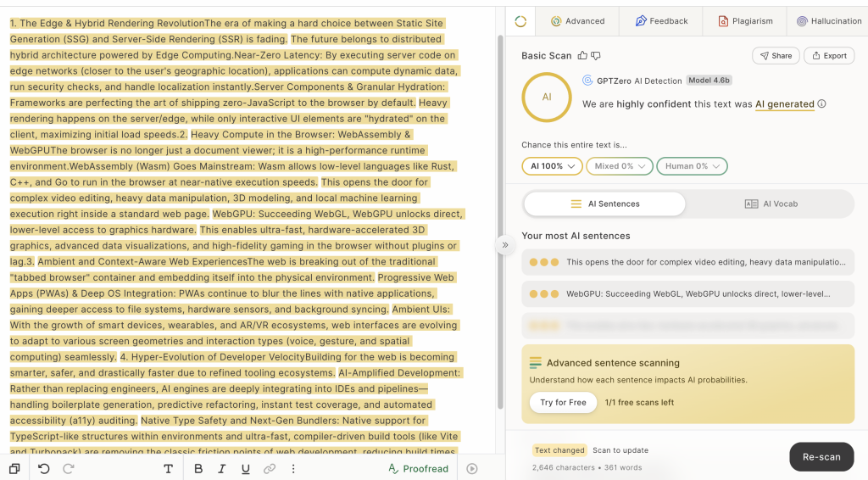Click Try for Free button
Screen dimensions: 868x480
tap(563, 403)
